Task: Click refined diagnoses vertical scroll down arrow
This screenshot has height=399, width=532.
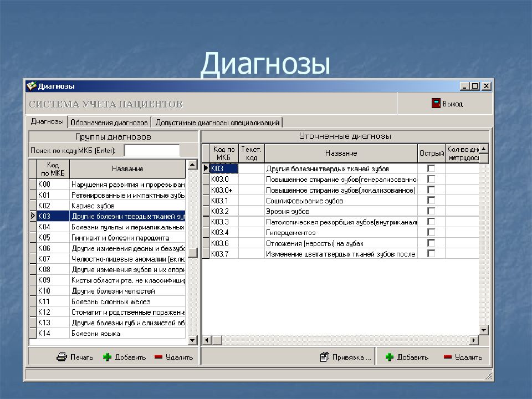Action: coord(484,329)
